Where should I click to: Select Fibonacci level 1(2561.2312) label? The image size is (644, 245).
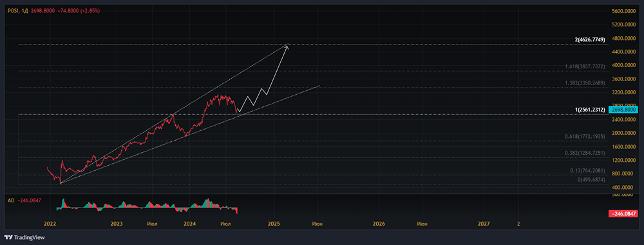coord(590,110)
